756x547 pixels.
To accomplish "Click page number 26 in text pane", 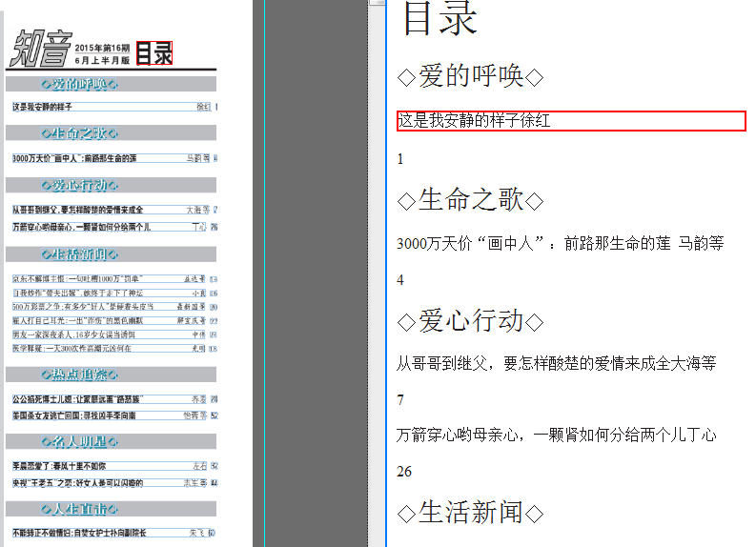I will [x=404, y=472].
